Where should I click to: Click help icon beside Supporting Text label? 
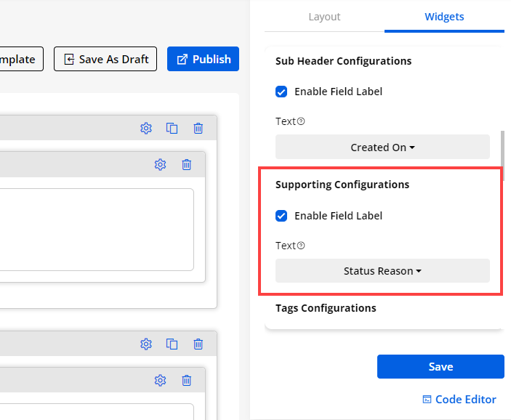pos(301,246)
